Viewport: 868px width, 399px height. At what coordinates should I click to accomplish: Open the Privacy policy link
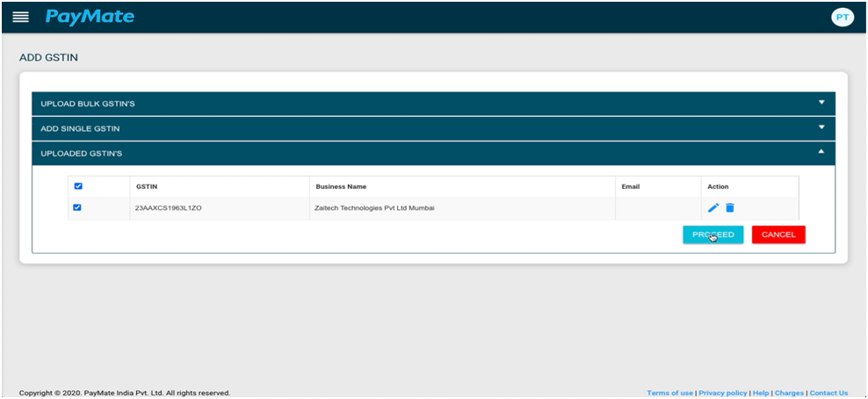pos(722,393)
